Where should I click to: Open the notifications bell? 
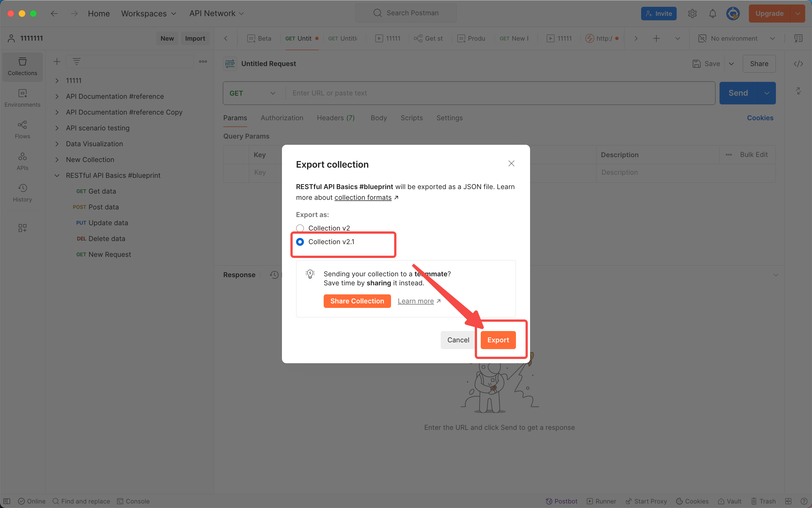pos(713,14)
